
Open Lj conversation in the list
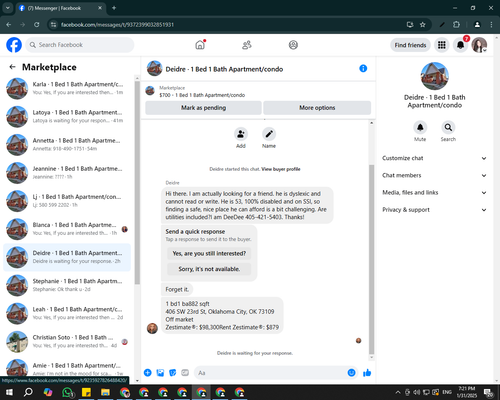67,201
